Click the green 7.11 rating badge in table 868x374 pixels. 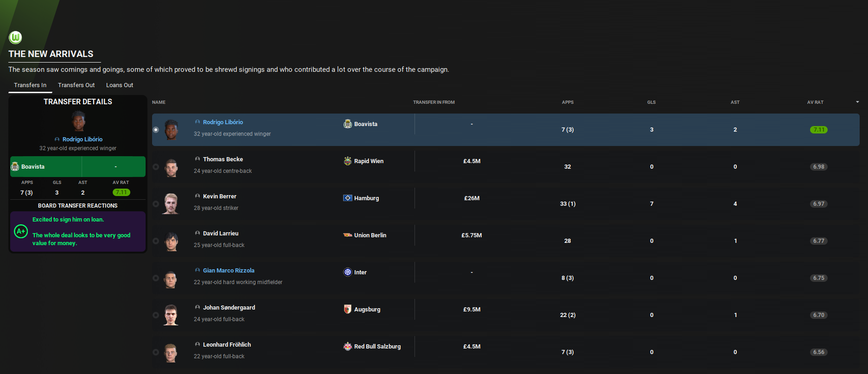818,130
